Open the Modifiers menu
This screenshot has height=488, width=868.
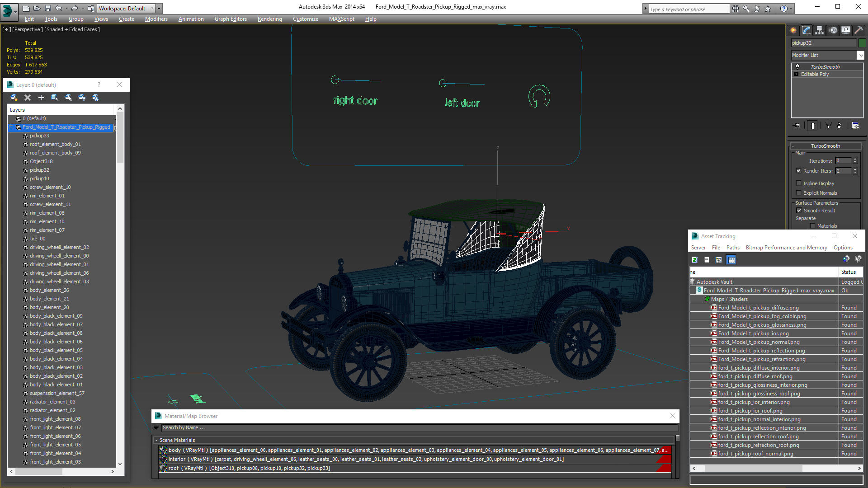[156, 19]
